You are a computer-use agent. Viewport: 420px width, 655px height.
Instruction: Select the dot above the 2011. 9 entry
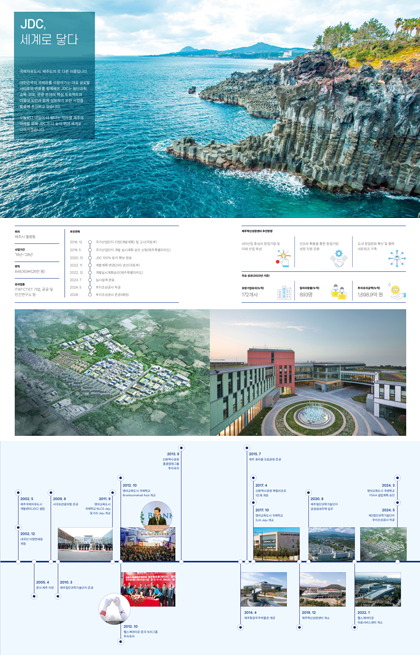pos(112,492)
